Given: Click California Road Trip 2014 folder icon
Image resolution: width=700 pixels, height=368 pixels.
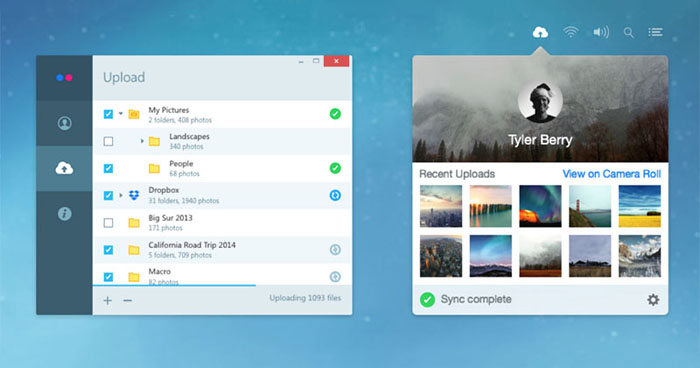Looking at the screenshot, I should pos(134,250).
